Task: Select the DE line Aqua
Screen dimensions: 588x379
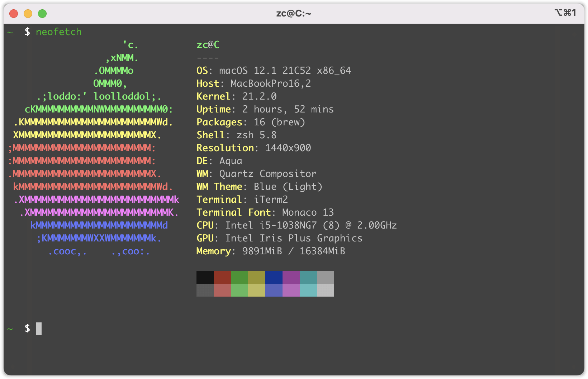Action: point(219,161)
